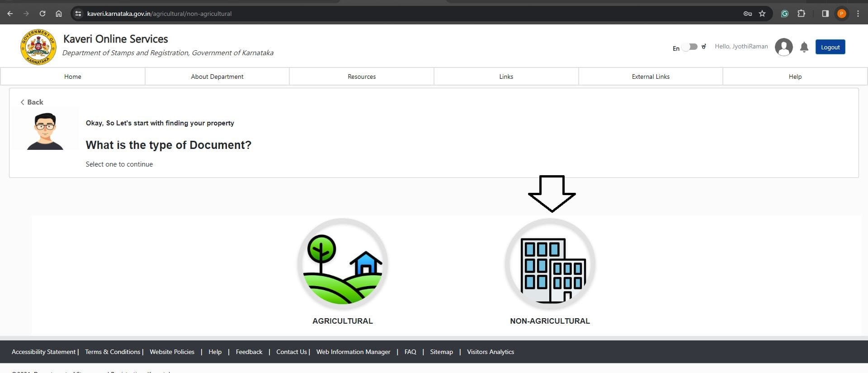This screenshot has height=373, width=868.
Task: Open the user profile avatar
Action: (x=783, y=47)
